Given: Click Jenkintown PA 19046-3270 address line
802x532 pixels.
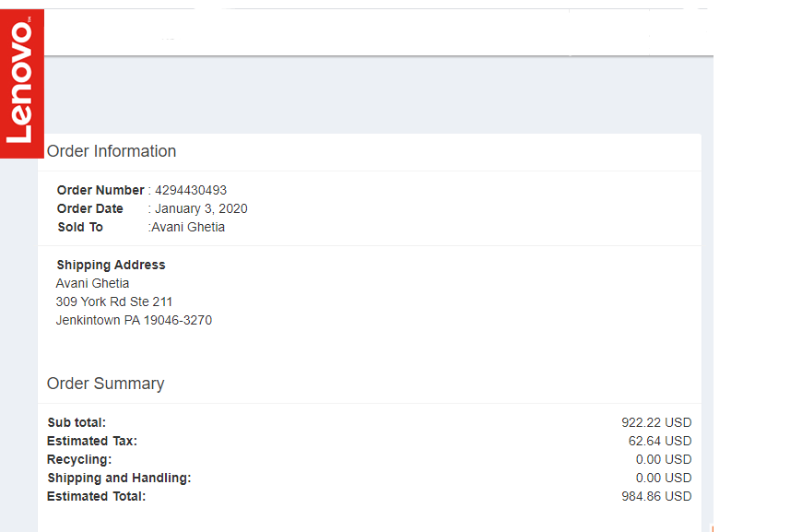Looking at the screenshot, I should pyautogui.click(x=134, y=320).
